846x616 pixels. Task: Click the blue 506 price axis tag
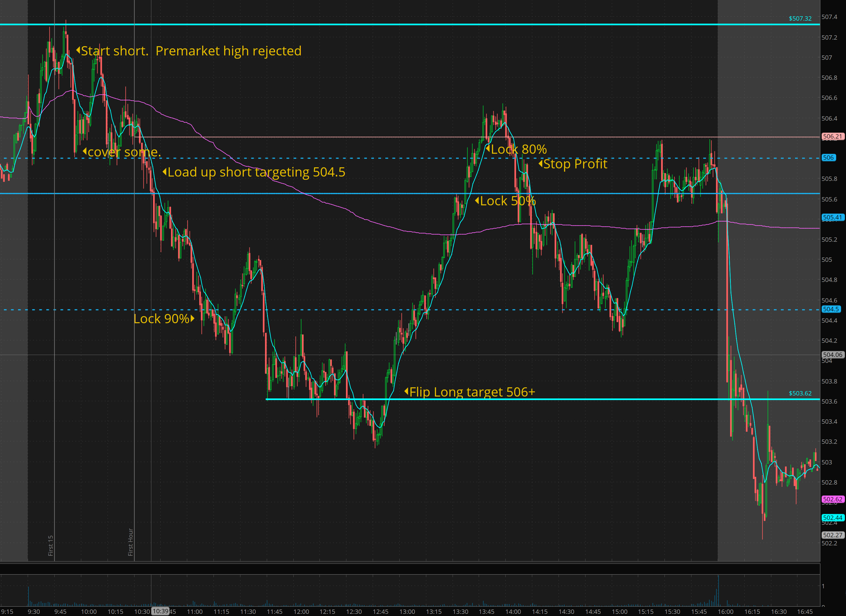[828, 158]
